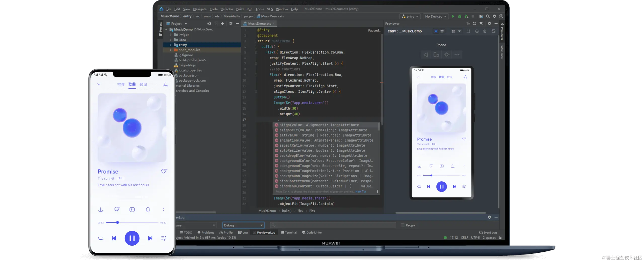Click the Debug bug icon in toolbar
Image resolution: width=644 pixels, height=262 pixels.
[460, 16]
